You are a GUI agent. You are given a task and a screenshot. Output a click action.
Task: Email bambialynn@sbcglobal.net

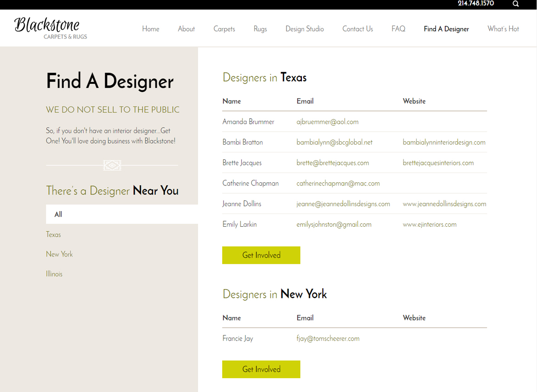pyautogui.click(x=334, y=142)
